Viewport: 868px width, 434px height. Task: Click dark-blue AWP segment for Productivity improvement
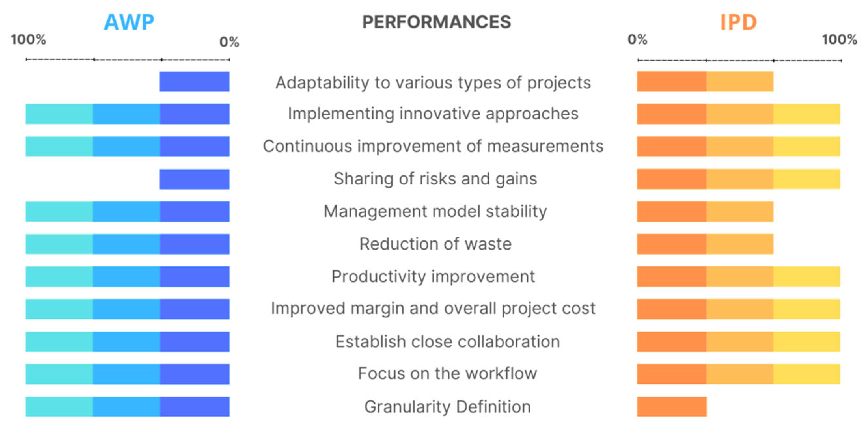click(194, 276)
